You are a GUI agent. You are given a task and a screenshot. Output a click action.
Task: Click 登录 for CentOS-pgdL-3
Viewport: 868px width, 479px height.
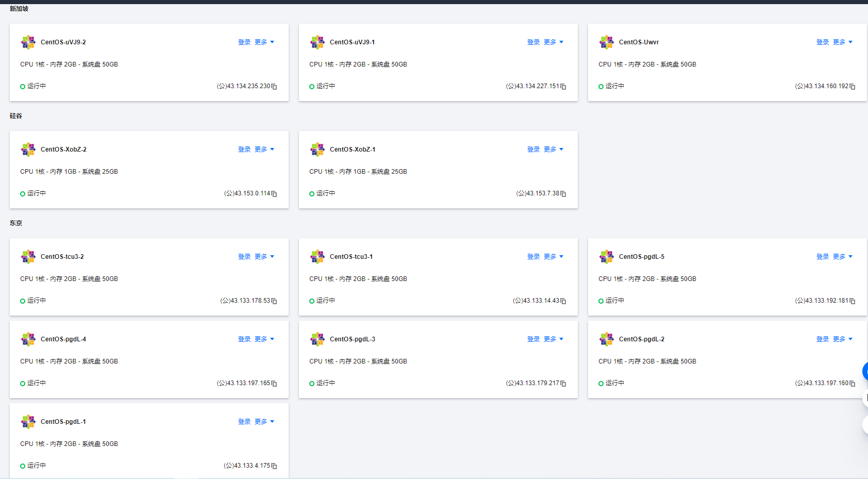pyautogui.click(x=533, y=339)
